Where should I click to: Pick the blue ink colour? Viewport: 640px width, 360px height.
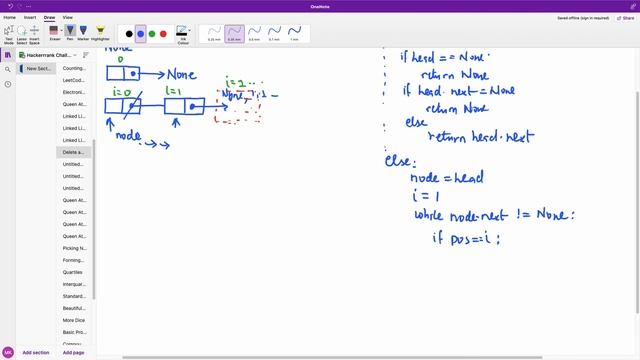[140, 34]
